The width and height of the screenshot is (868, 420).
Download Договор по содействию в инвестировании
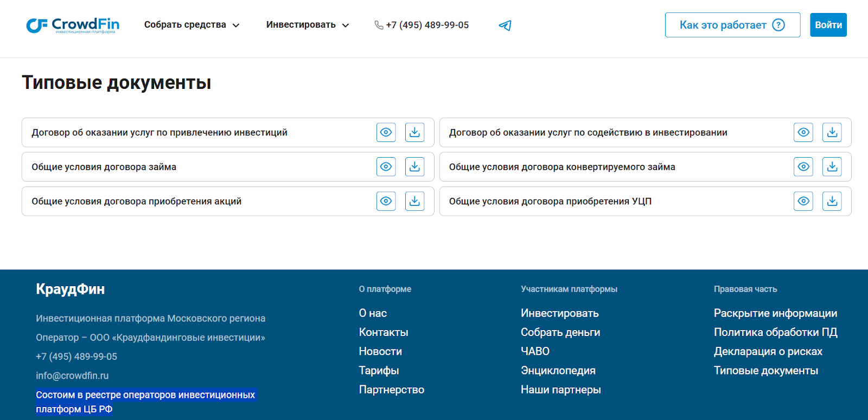tap(832, 132)
